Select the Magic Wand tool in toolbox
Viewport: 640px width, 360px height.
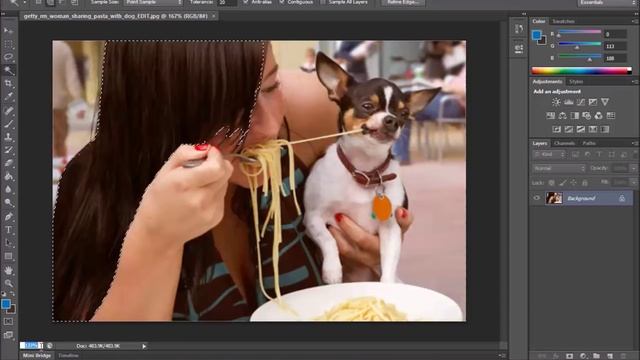tap(9, 70)
